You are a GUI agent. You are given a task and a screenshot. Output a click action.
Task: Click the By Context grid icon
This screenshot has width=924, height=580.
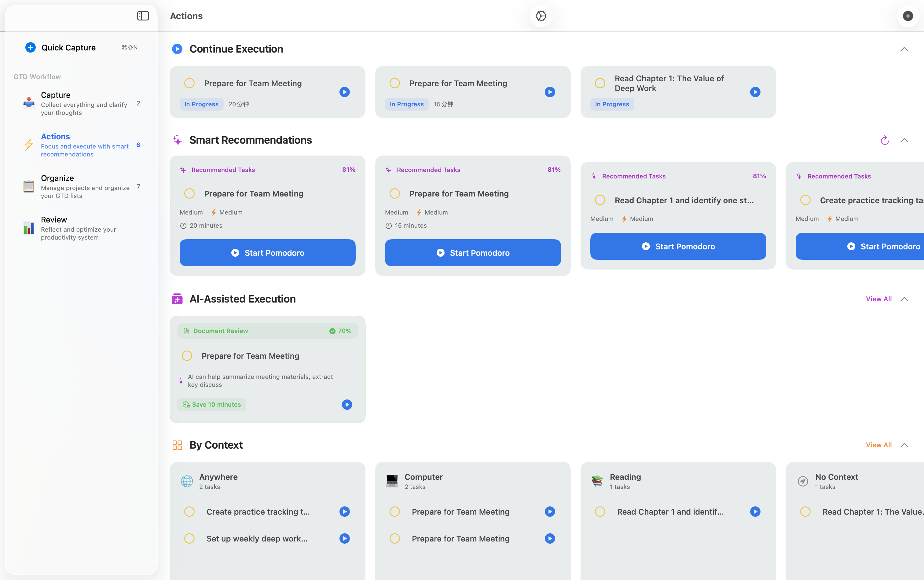(178, 445)
